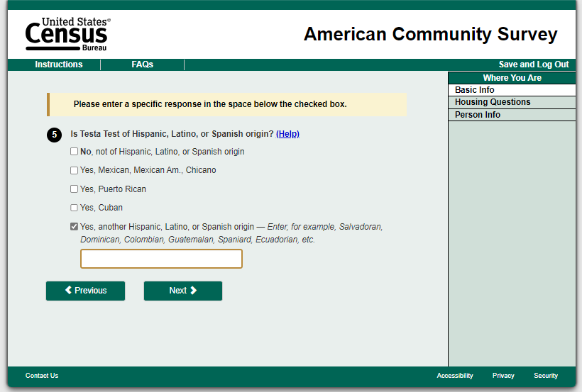582x392 pixels.
Task: Enable the 'Yes, Cuban' checkbox
Action: [x=75, y=208]
